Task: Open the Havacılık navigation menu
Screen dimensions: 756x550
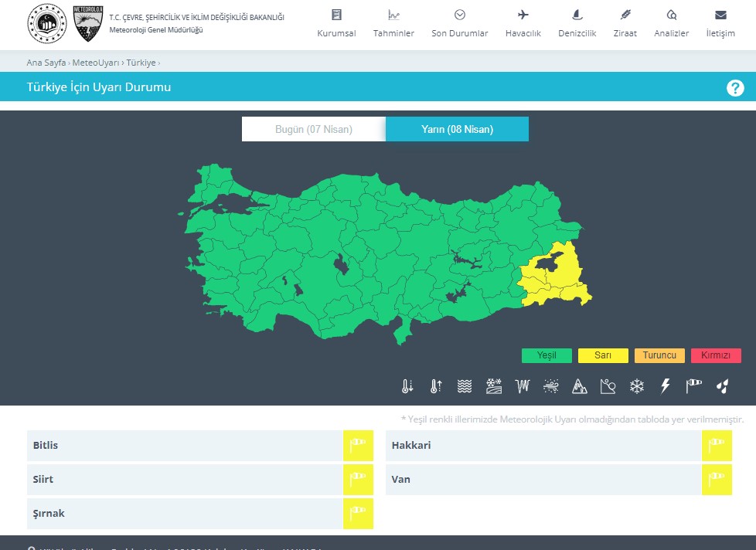Action: coord(523,23)
